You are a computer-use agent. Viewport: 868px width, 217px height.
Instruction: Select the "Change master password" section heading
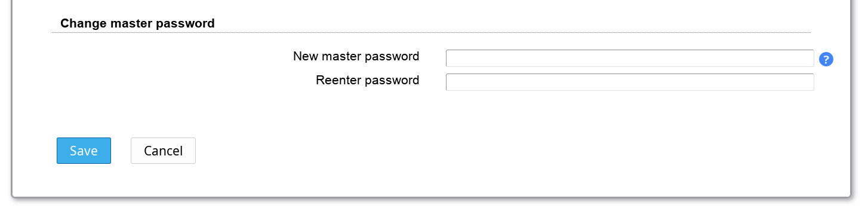pyautogui.click(x=137, y=23)
